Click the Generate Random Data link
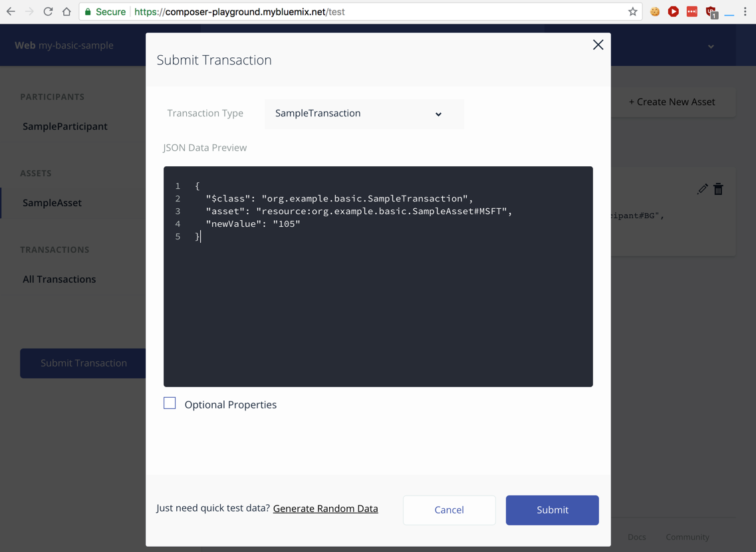This screenshot has height=552, width=756. (325, 509)
